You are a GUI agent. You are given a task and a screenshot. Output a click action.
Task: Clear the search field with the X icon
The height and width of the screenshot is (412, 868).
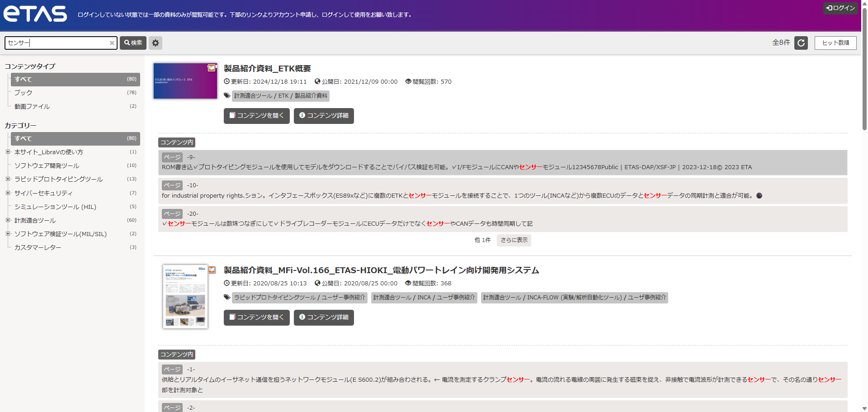[x=112, y=43]
